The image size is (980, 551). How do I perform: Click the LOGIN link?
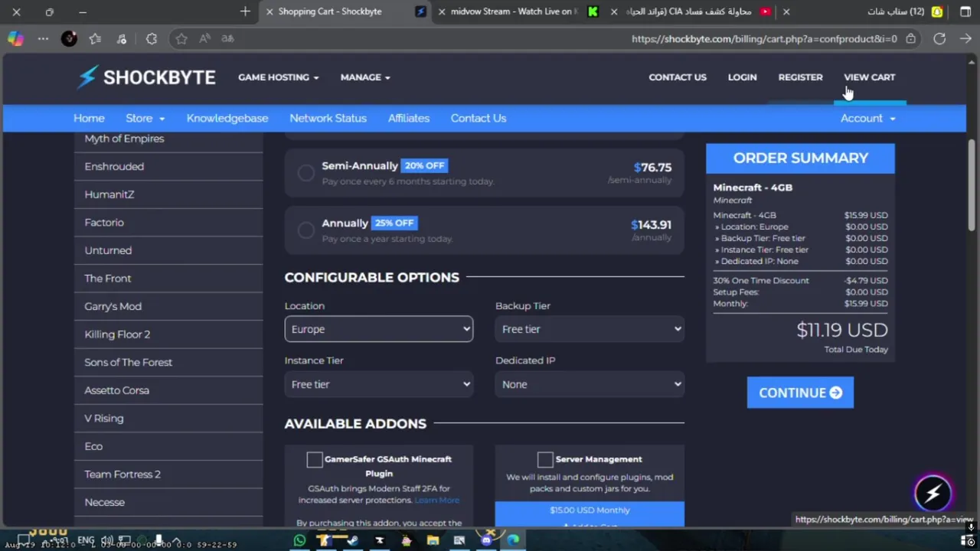pyautogui.click(x=742, y=77)
